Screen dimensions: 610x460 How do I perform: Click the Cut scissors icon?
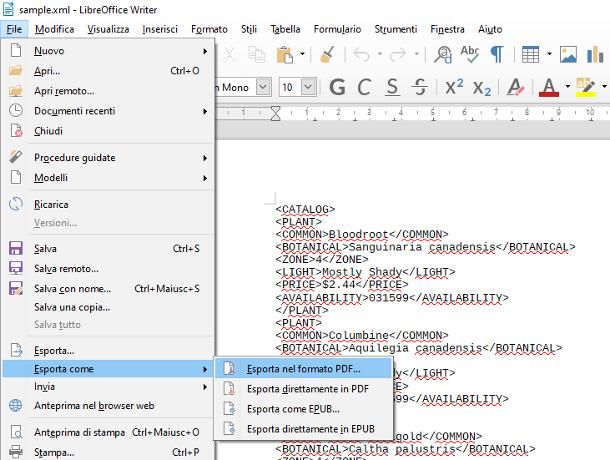(230, 54)
